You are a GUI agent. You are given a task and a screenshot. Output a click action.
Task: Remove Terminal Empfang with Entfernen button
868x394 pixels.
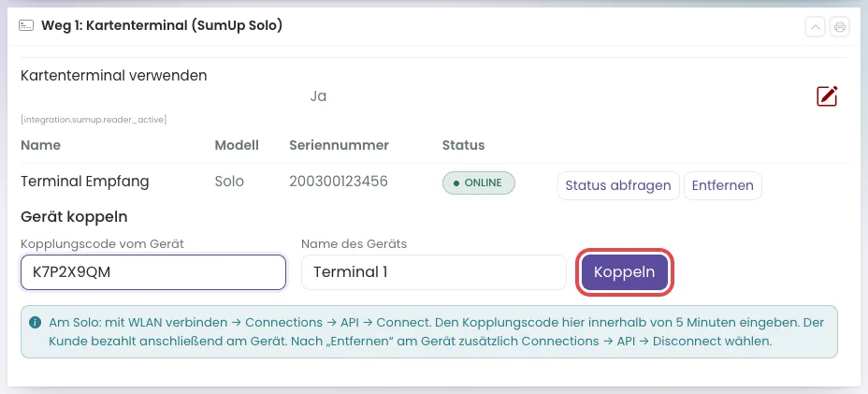(x=723, y=185)
